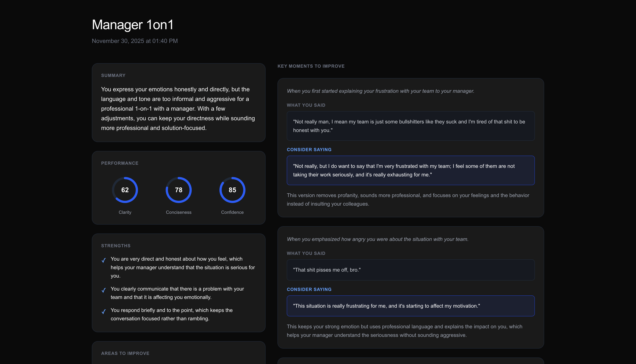Click the Areas to Improve heading
This screenshot has width=636, height=364.
(125, 353)
